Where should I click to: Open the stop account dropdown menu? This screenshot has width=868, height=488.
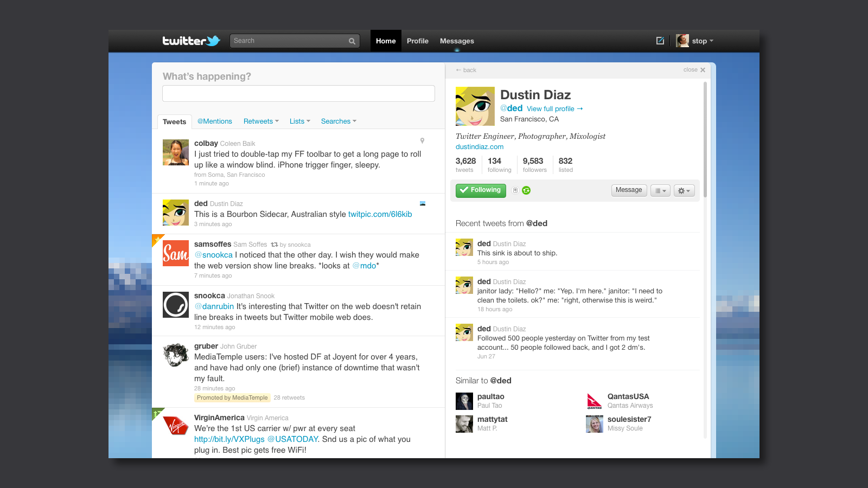(x=703, y=41)
